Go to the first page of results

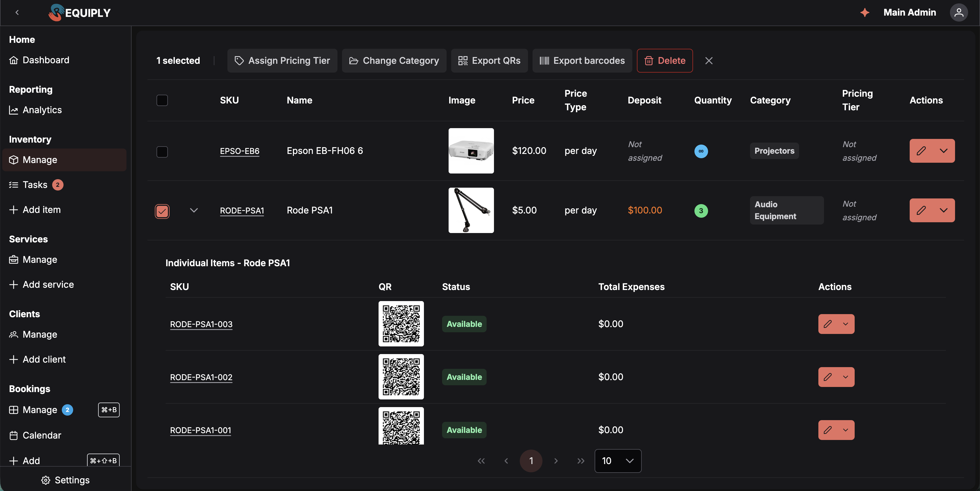click(x=481, y=461)
